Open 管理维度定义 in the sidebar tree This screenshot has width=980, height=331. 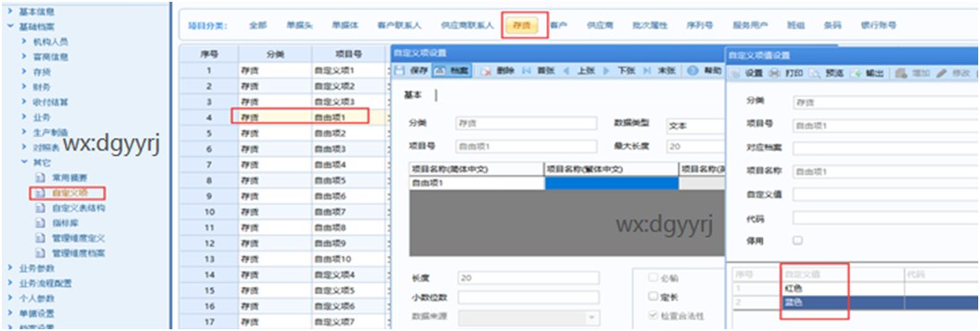[x=79, y=238]
